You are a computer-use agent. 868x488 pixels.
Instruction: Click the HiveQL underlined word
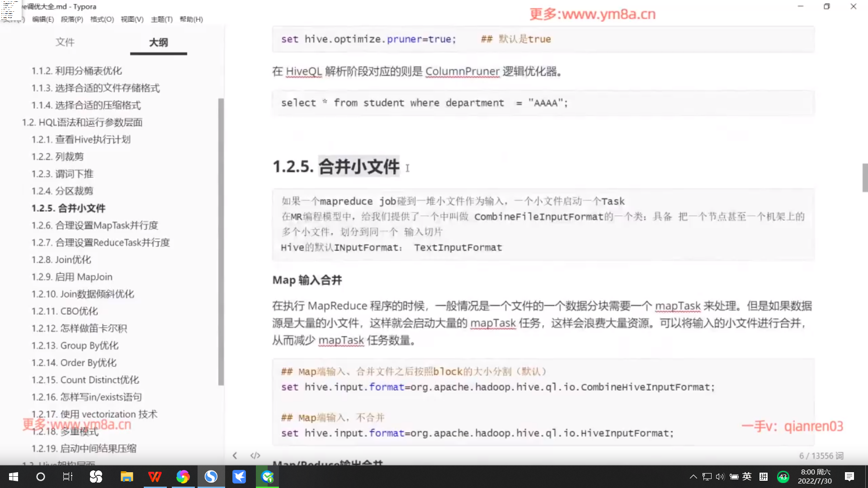304,72
